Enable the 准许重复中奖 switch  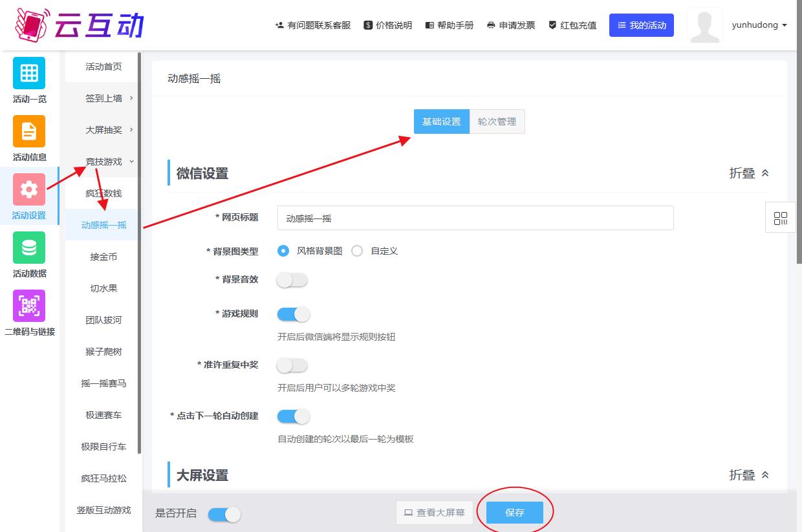pyautogui.click(x=292, y=365)
